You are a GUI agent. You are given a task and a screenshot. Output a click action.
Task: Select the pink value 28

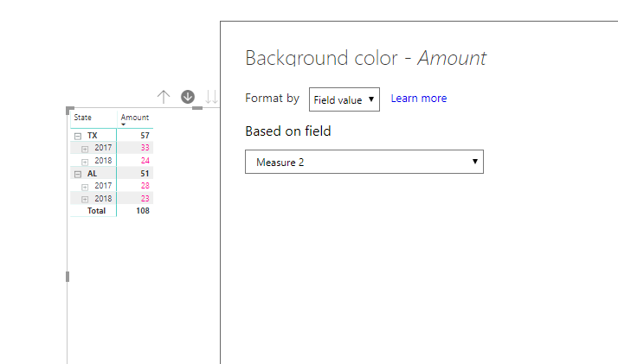pos(145,186)
